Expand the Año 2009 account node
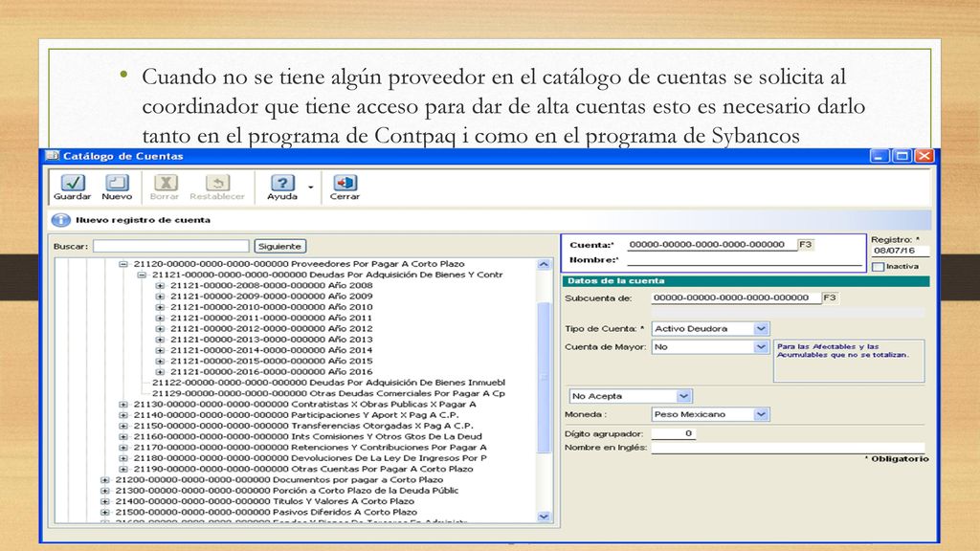This screenshot has width=980, height=551. [x=160, y=297]
